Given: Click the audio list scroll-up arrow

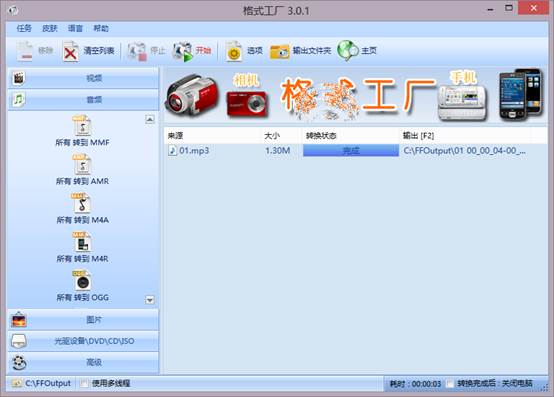Looking at the screenshot, I should [150, 119].
